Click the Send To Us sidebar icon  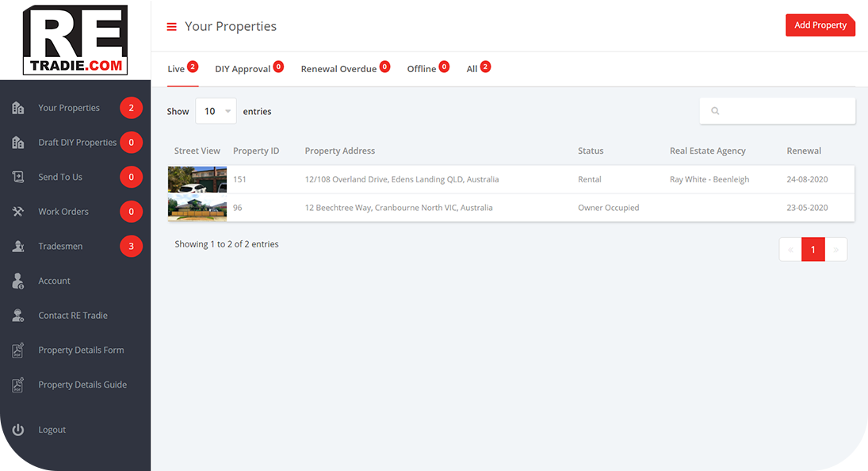coord(18,177)
